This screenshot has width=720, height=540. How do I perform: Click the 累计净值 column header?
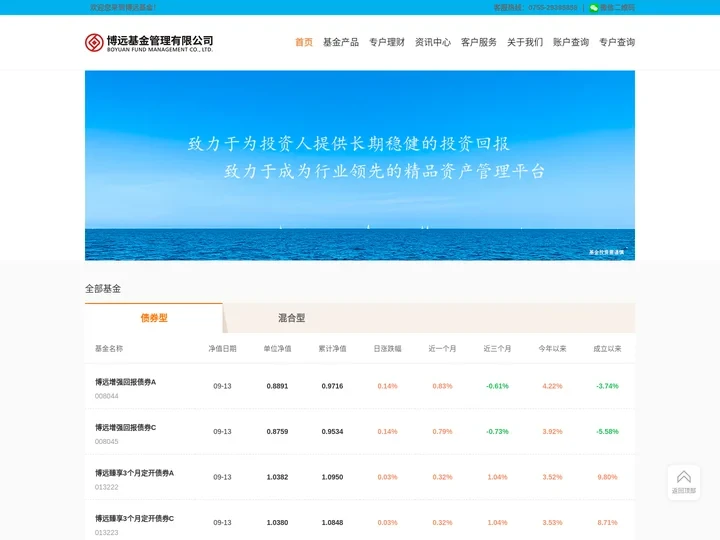click(x=332, y=349)
